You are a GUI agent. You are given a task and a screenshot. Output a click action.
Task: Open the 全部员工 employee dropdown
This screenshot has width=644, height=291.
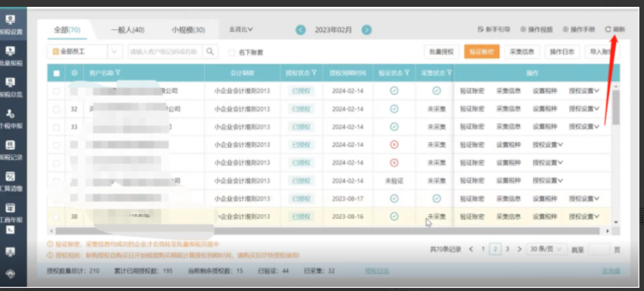pos(84,52)
